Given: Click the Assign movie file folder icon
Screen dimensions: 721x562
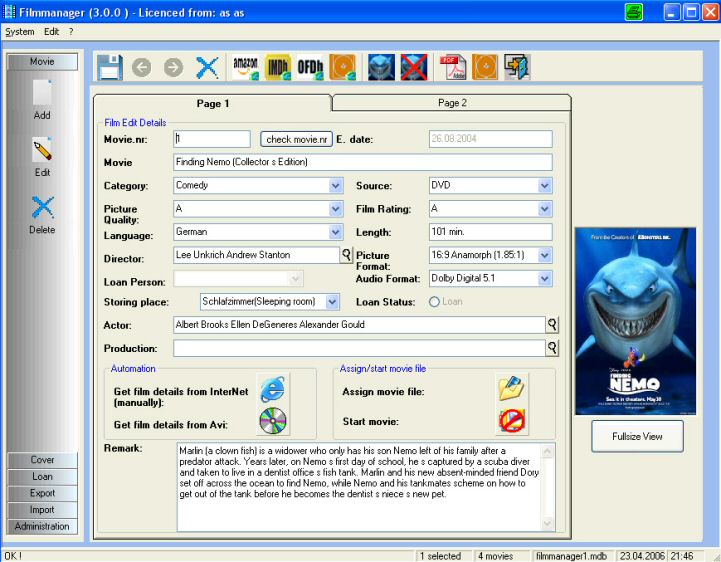Looking at the screenshot, I should [x=511, y=389].
